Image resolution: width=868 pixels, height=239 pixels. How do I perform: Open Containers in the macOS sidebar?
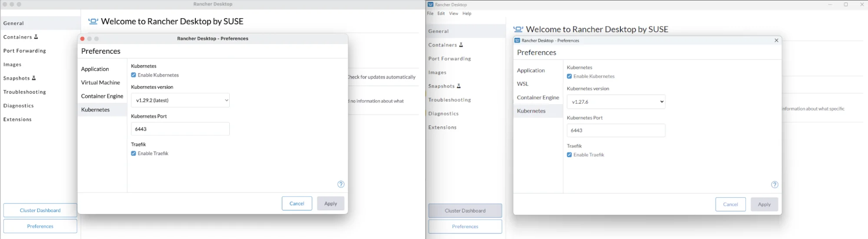[40, 37]
